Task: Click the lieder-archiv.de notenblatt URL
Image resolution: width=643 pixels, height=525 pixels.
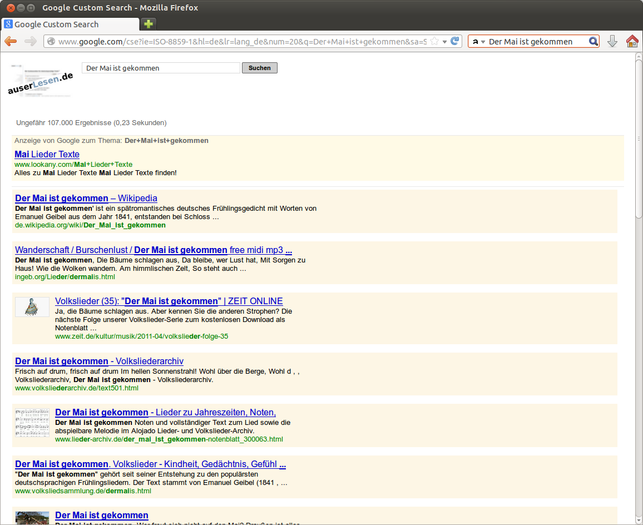Action: pos(169,439)
